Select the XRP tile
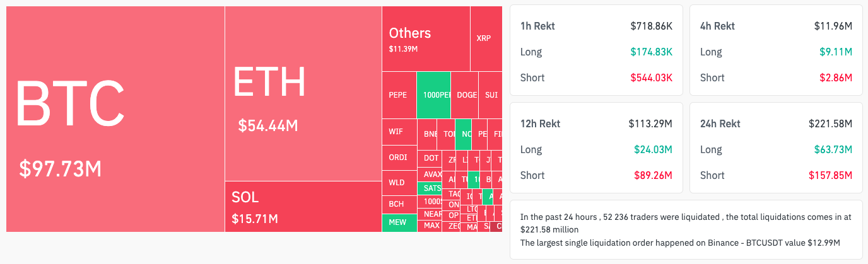Image resolution: width=868 pixels, height=264 pixels. click(x=486, y=38)
